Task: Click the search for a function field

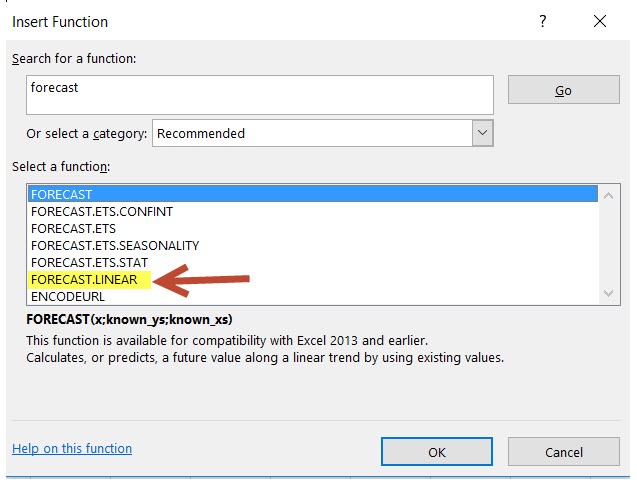Action: pos(260,94)
